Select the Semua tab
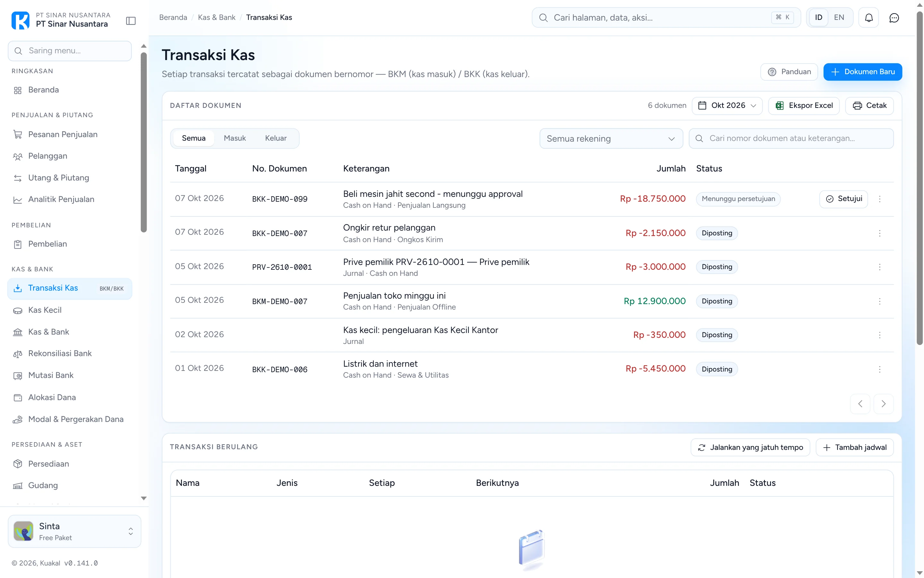Screen dimensions: 924x578 [193, 138]
